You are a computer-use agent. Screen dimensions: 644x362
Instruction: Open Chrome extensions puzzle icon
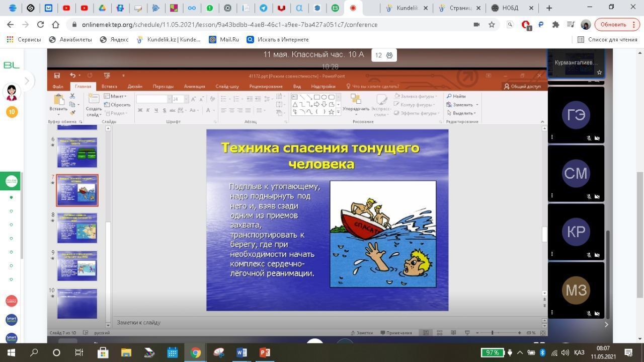click(x=555, y=25)
